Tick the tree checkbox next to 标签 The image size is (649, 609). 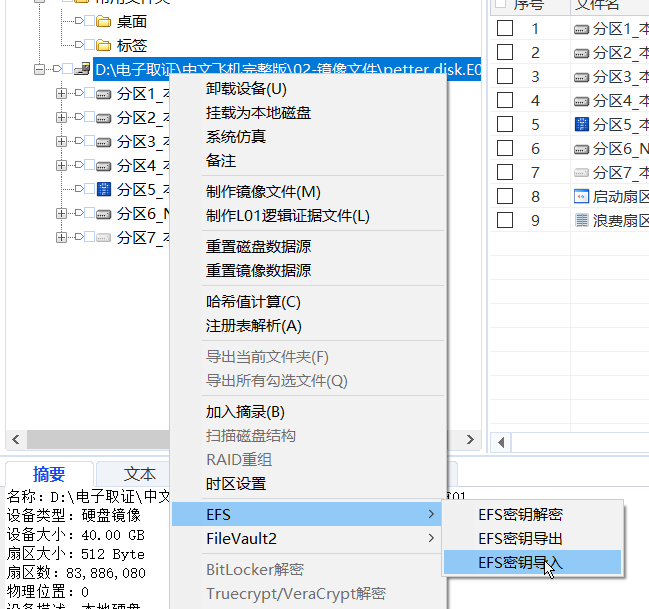pos(89,44)
